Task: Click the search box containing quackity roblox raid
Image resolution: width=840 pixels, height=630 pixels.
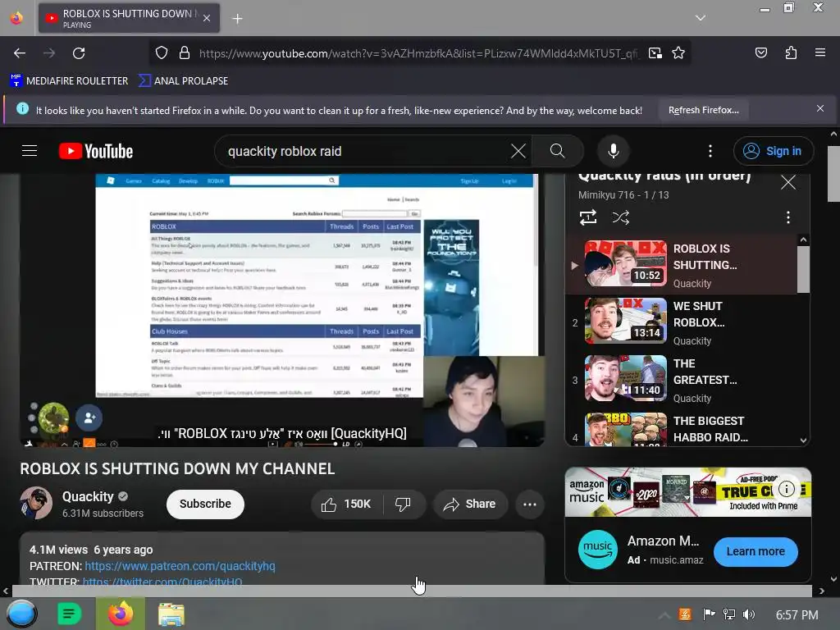Action: [364, 151]
